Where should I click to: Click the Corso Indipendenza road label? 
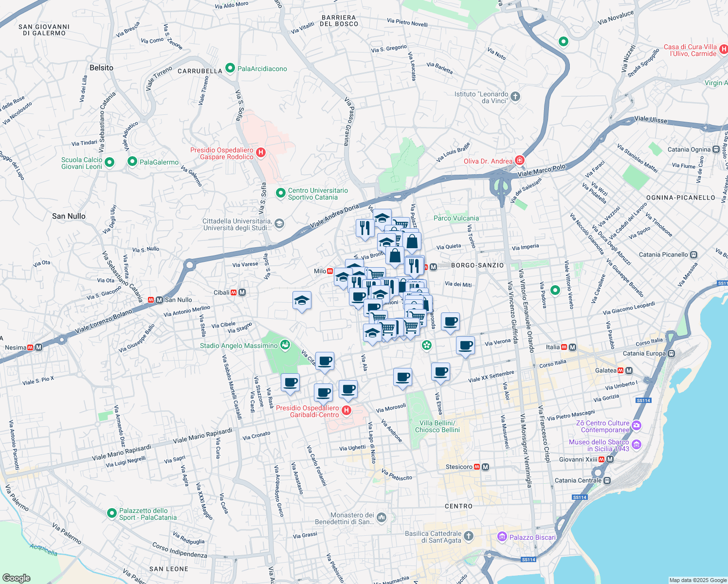(x=180, y=550)
